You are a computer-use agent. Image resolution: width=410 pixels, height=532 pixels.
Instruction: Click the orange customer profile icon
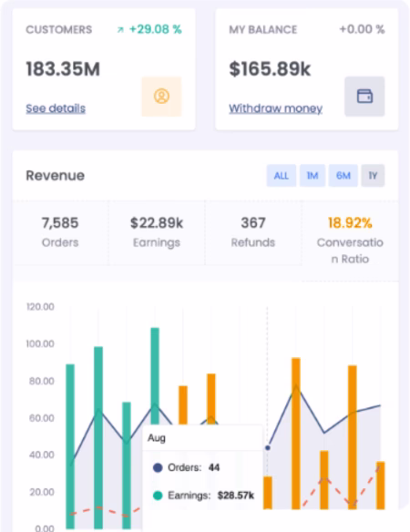click(x=161, y=97)
